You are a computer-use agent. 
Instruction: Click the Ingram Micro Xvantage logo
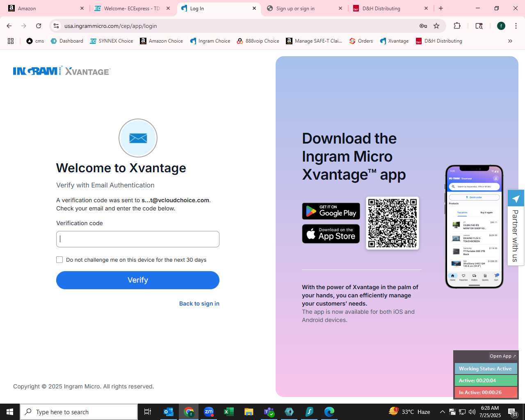pyautogui.click(x=62, y=71)
